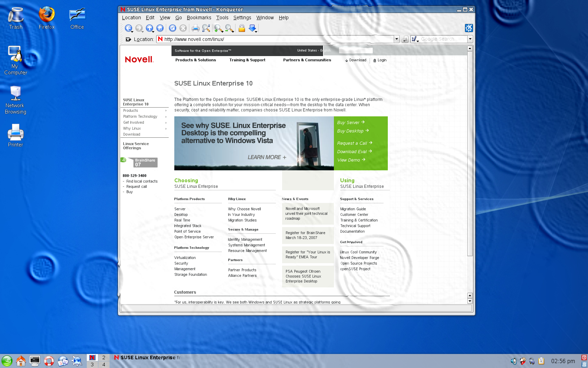
Task: Click the SUSE Linux Enterprise taskbar entry
Action: (147, 357)
